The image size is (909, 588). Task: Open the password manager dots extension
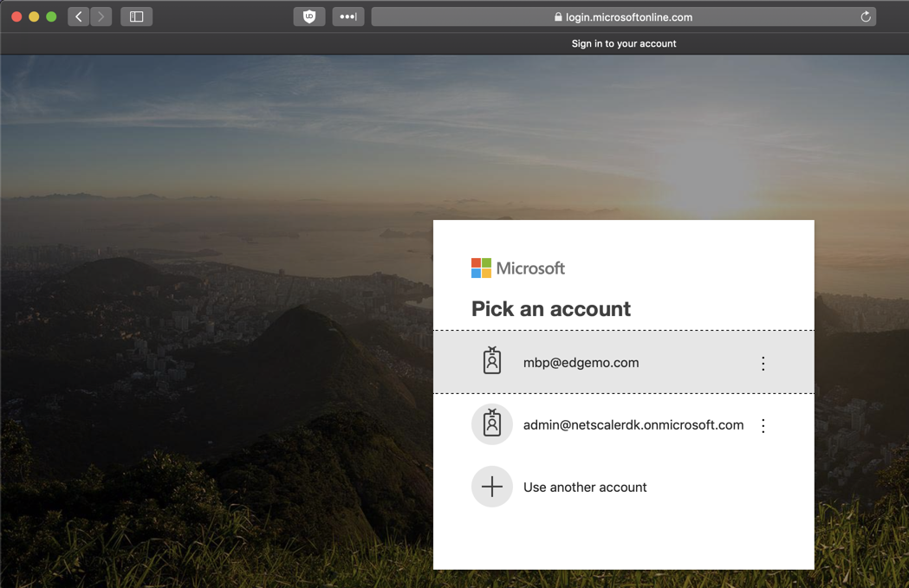coord(347,16)
